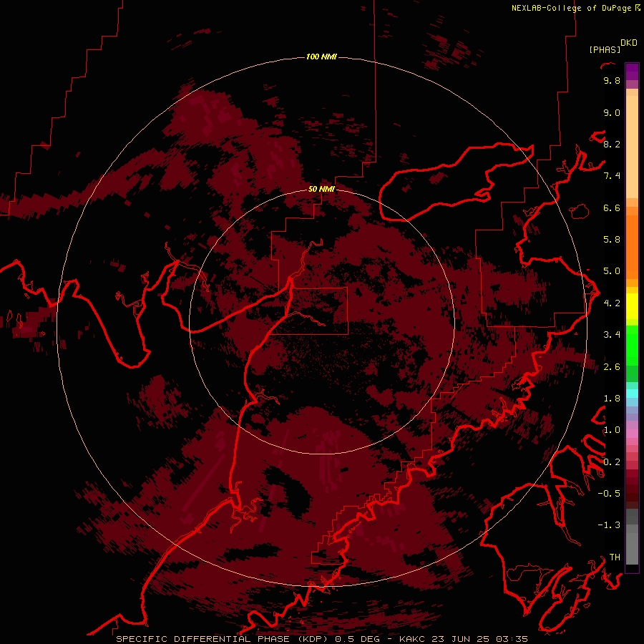Viewport: 644px width, 644px height.
Task: Click the -0.5 scale value
Action: pyautogui.click(x=609, y=494)
